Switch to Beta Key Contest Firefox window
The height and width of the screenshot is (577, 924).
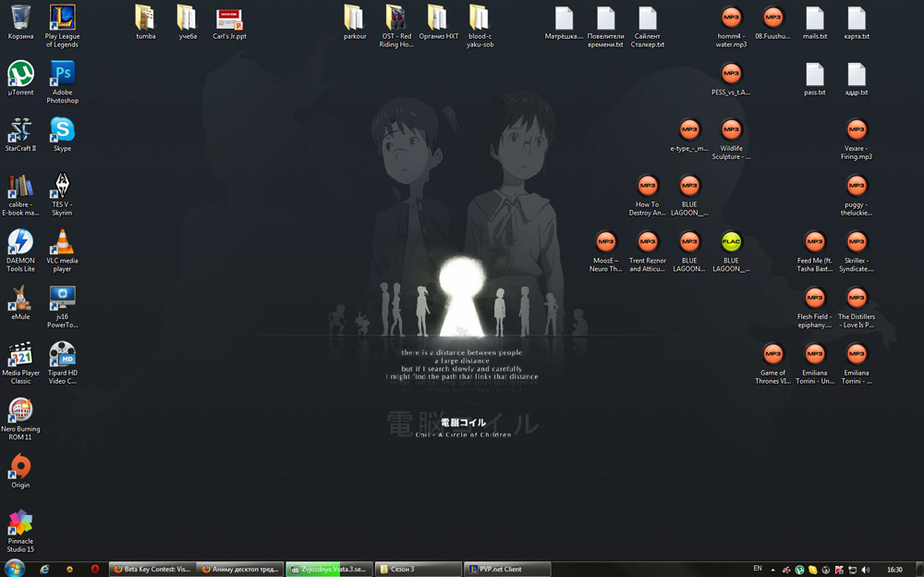point(152,570)
